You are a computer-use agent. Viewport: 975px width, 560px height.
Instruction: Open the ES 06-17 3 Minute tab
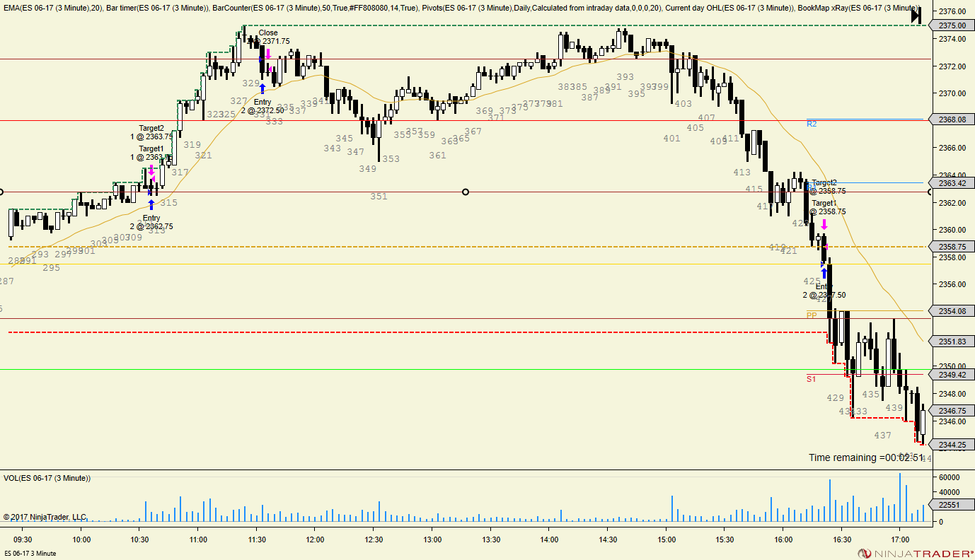30,553
